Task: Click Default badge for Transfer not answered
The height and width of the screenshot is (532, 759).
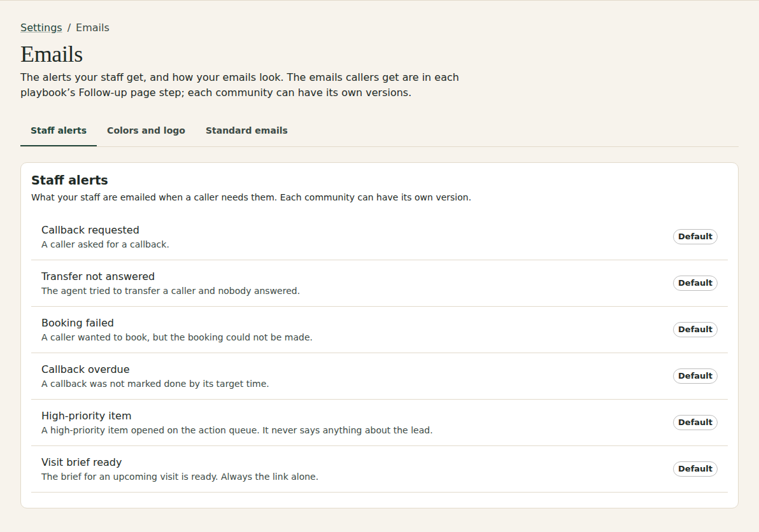Action: [695, 283]
